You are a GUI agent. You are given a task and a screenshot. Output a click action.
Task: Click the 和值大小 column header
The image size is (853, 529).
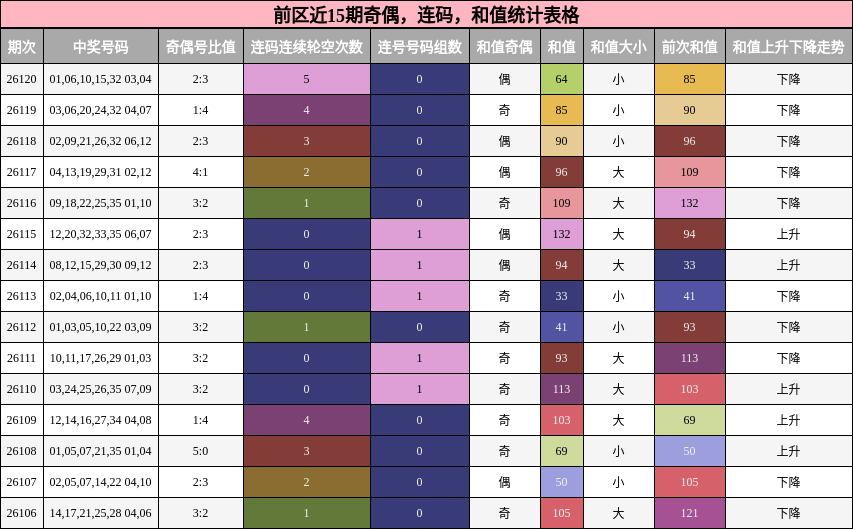pos(619,47)
